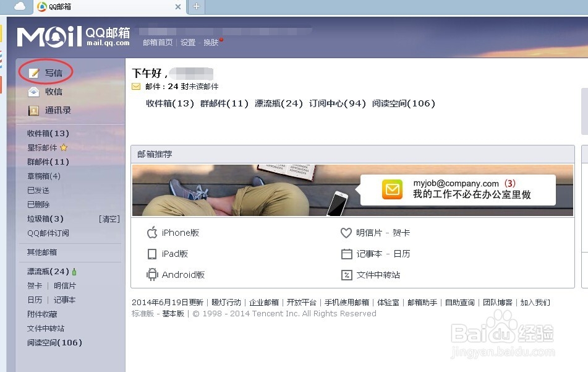Switch to the QQ邮箱 browser tab
The image size is (588, 372).
(x=59, y=7)
